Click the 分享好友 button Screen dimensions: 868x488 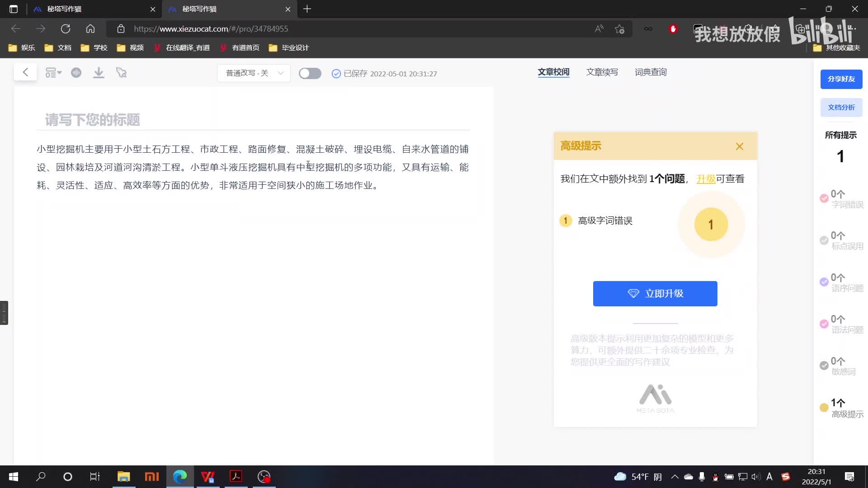pyautogui.click(x=841, y=79)
